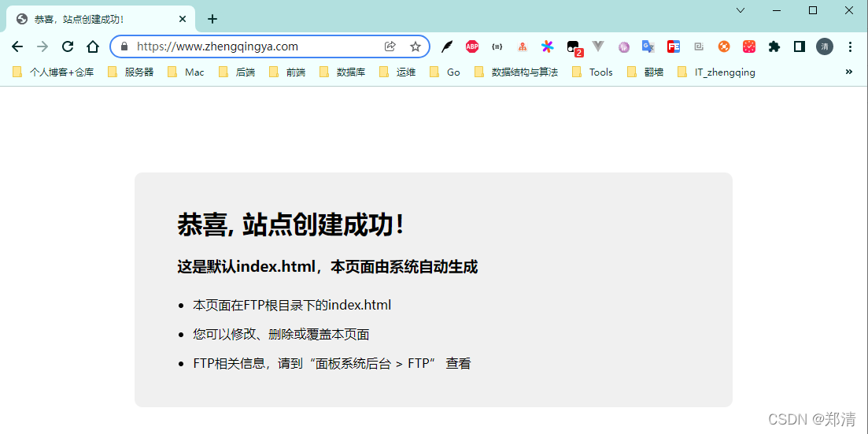868x434 pixels.
Task: Minimize the browser window
Action: (777, 10)
